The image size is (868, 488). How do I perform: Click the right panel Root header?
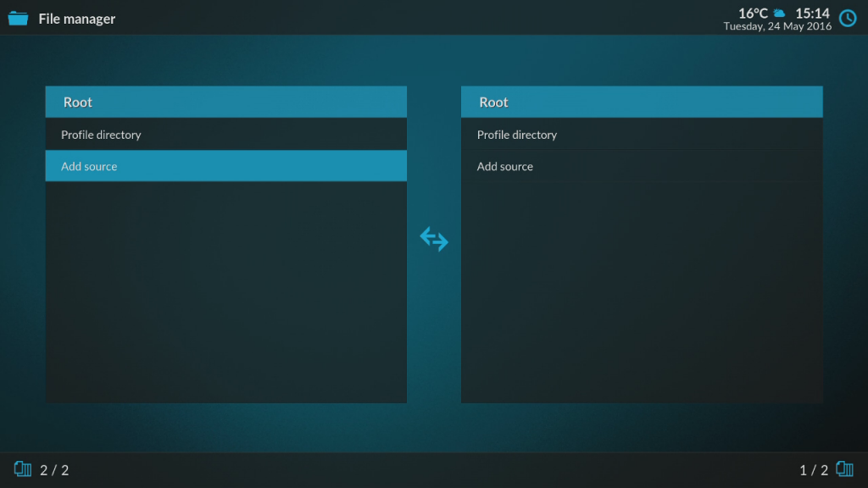(x=642, y=102)
